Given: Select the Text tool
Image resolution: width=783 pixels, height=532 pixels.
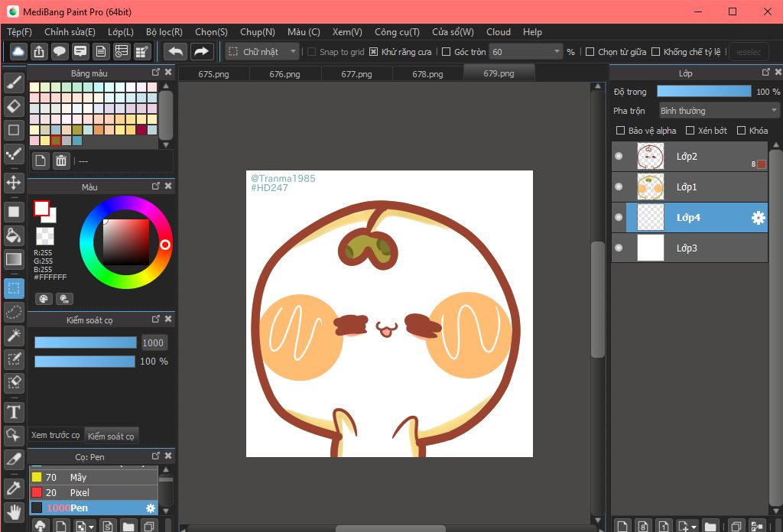Looking at the screenshot, I should tap(14, 412).
